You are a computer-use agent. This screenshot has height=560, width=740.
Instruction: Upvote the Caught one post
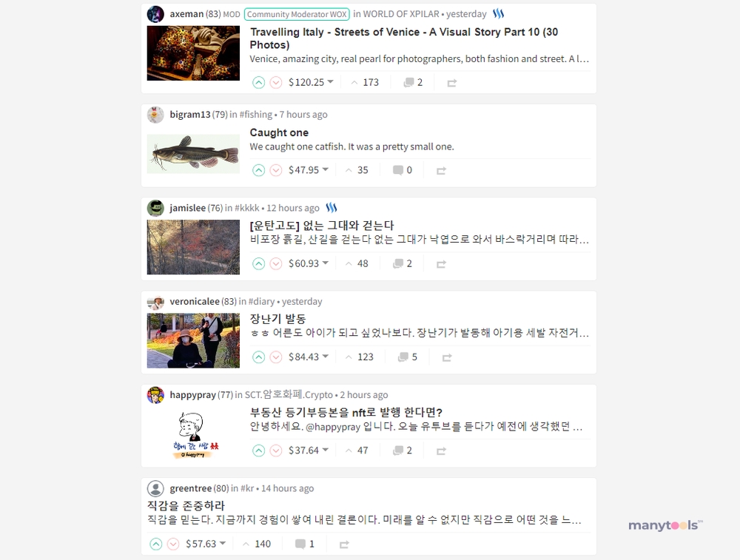pos(258,170)
